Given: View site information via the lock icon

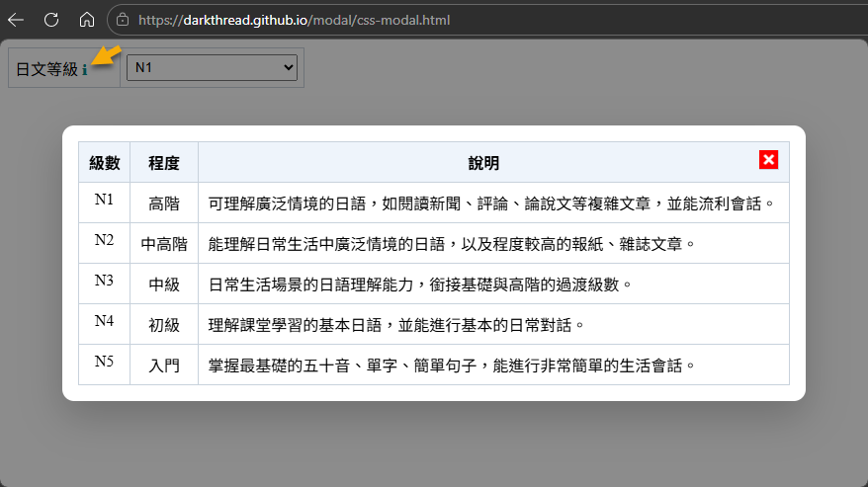Looking at the screenshot, I should (x=123, y=20).
